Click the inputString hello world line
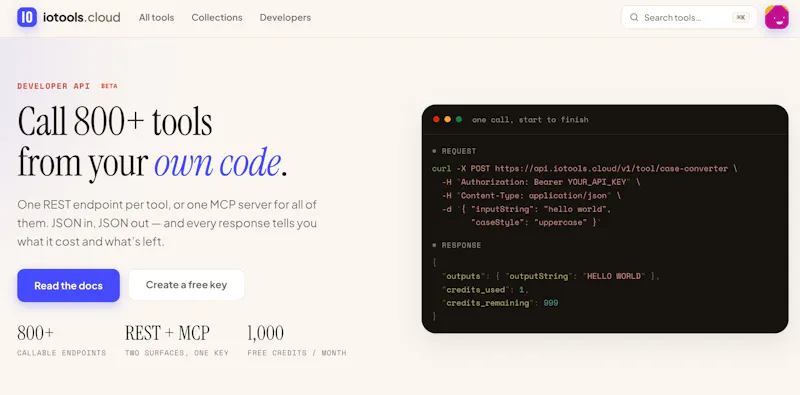 click(x=527, y=209)
